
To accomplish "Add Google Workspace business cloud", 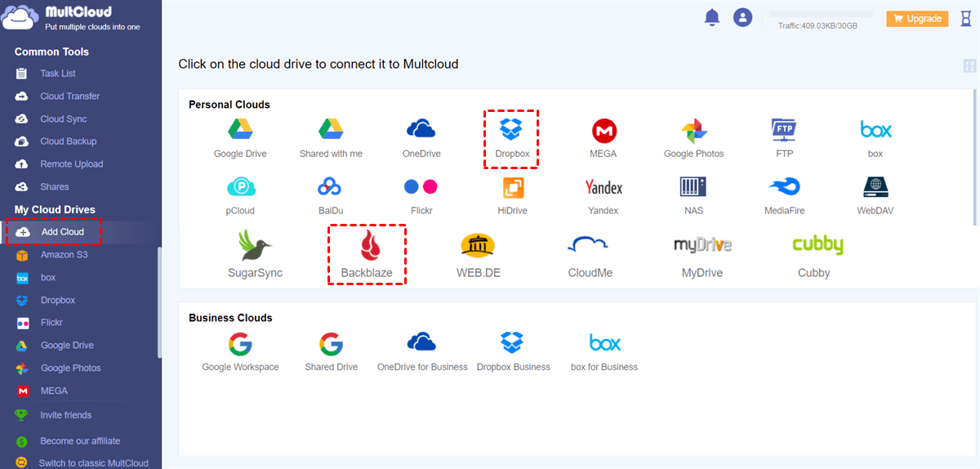I will point(240,352).
